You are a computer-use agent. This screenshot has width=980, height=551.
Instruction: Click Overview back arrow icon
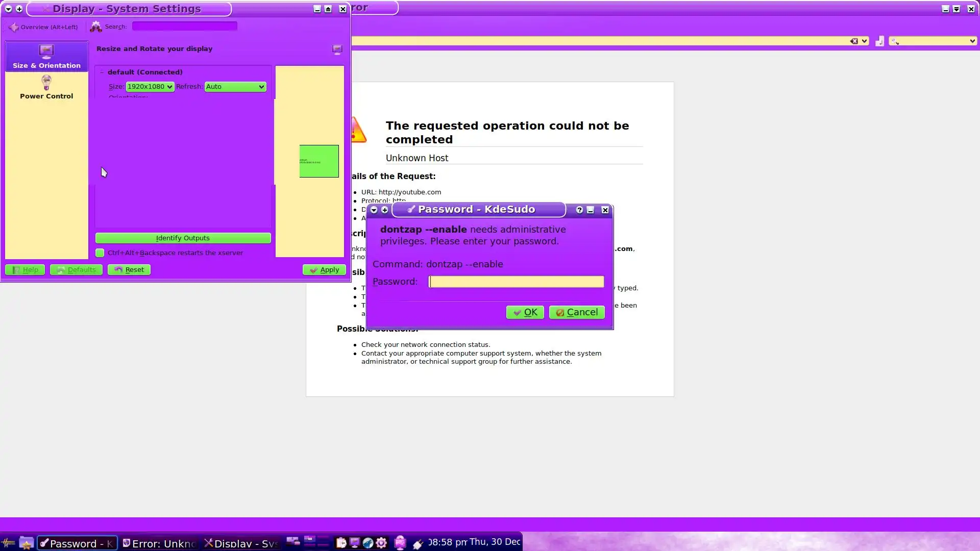point(13,27)
